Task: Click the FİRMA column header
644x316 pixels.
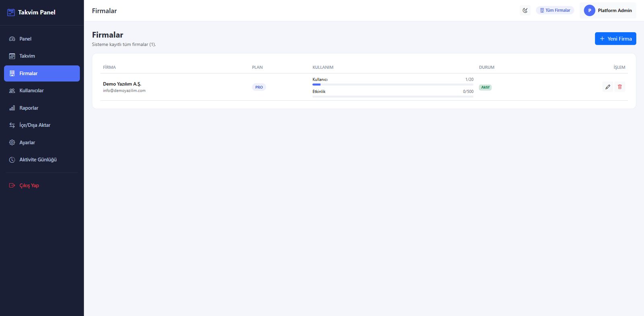Action: point(109,68)
